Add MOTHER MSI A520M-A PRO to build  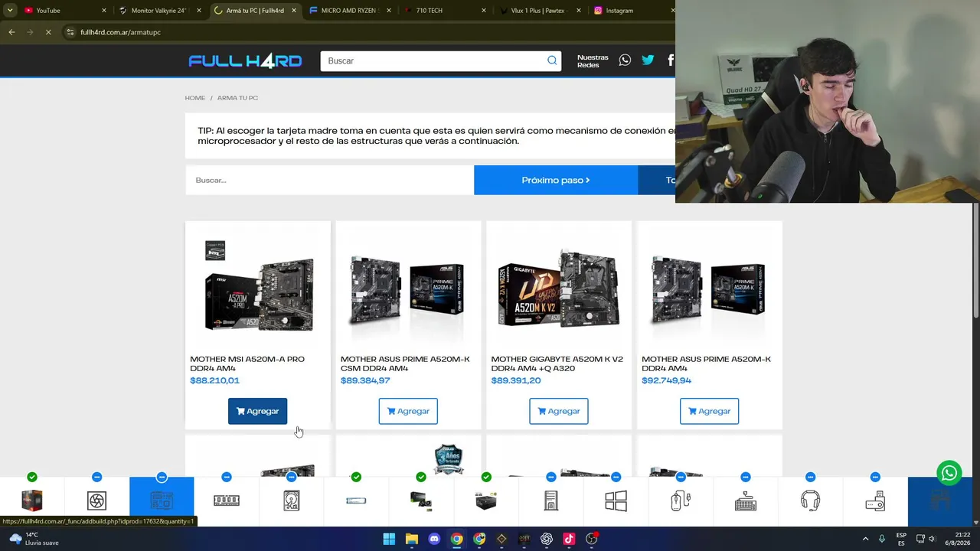pos(257,411)
